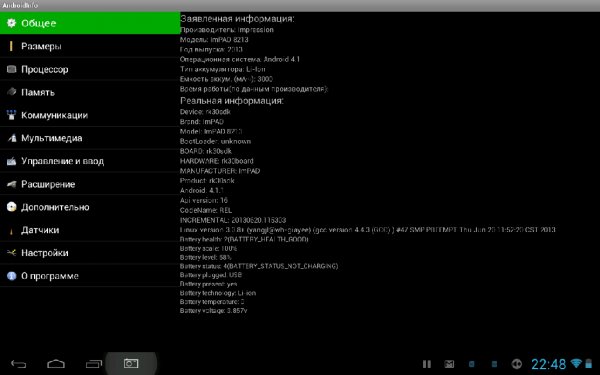Click the info icon beside О программе
The width and height of the screenshot is (600, 375).
[11, 276]
